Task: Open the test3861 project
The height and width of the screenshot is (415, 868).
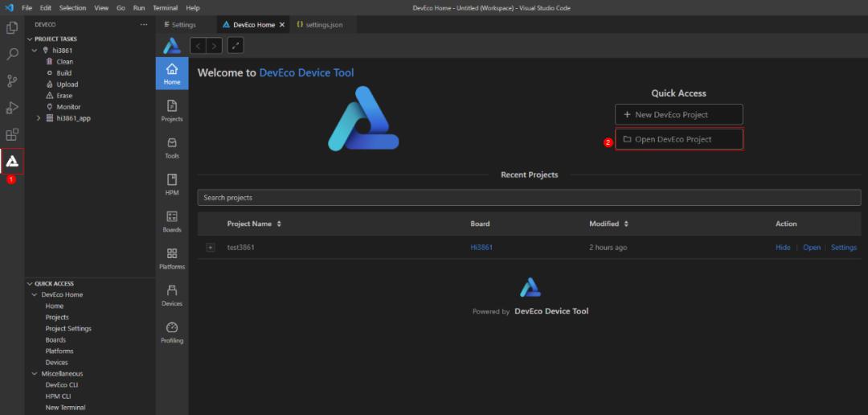Action: pos(812,248)
